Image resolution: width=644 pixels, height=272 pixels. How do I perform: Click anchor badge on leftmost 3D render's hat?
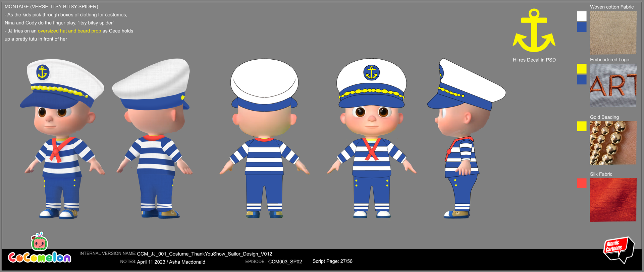coord(43,72)
